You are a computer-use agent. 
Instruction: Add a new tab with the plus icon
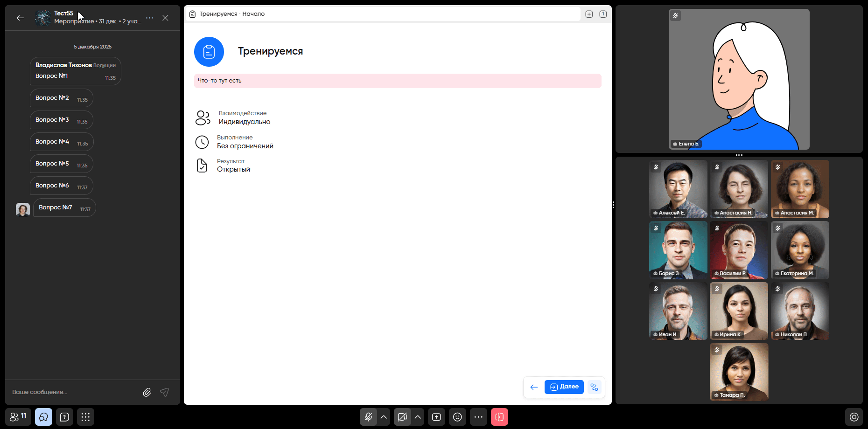click(x=589, y=14)
